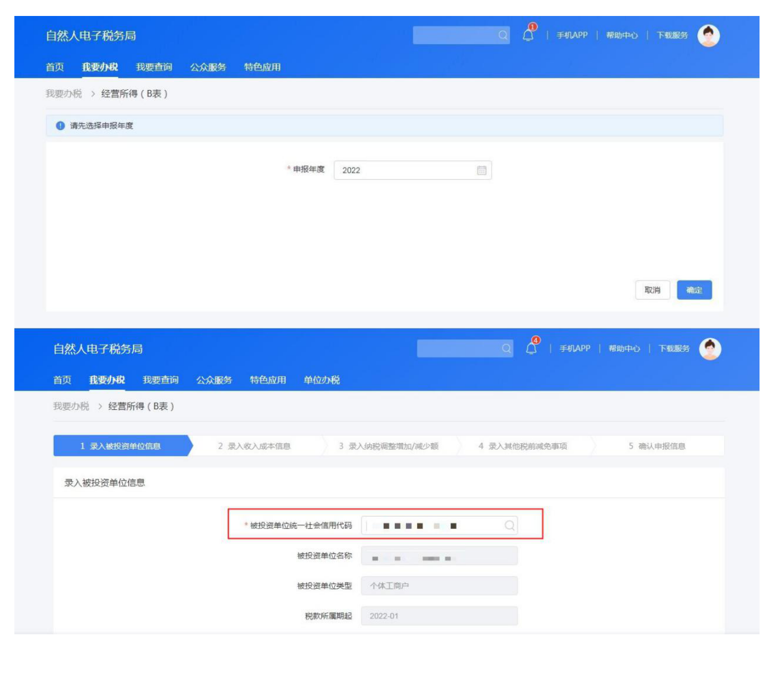The image size is (784, 679).
Task: Open 首页 in top navigation
Action: pos(55,67)
